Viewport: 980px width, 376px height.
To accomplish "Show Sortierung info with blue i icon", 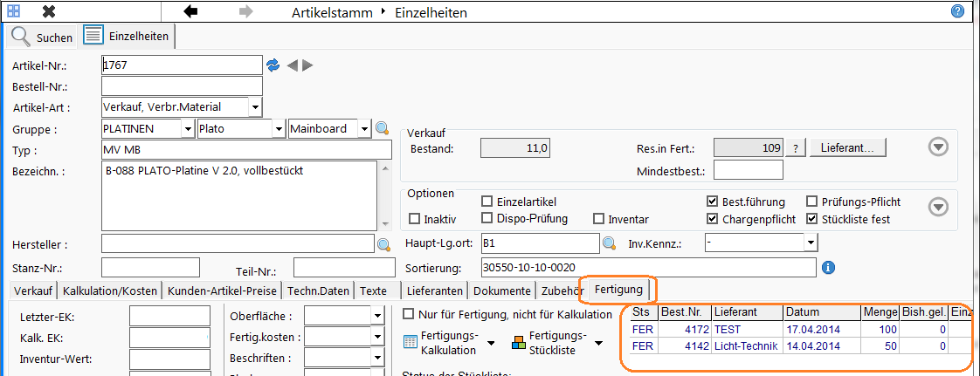I will pos(829,267).
